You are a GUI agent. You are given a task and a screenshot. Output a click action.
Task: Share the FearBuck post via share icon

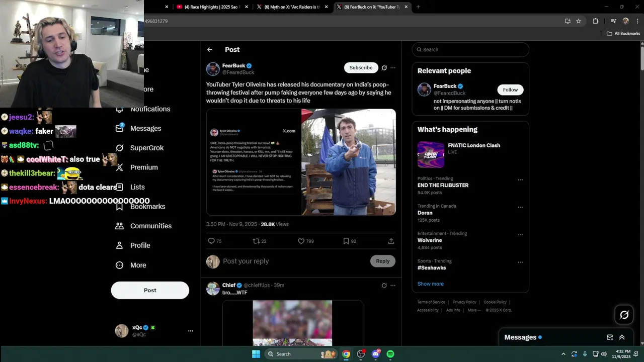[x=391, y=241]
